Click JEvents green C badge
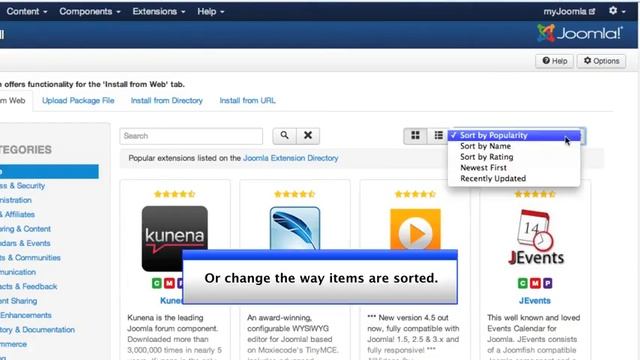 click(x=522, y=283)
